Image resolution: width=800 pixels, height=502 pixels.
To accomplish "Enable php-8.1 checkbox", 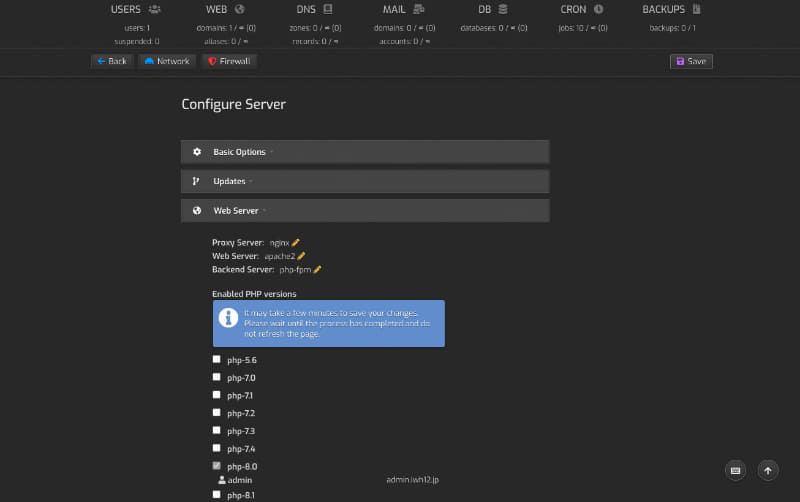I will (x=216, y=494).
